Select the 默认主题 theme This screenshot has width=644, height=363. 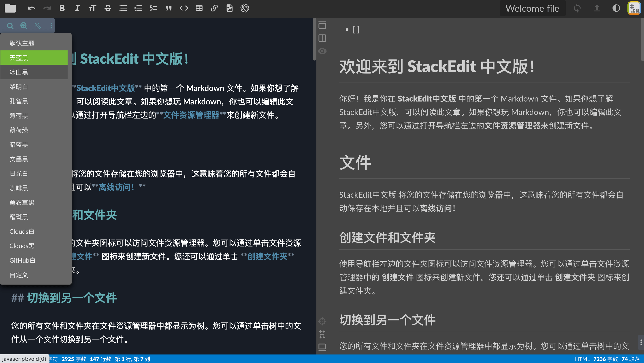pos(34,43)
